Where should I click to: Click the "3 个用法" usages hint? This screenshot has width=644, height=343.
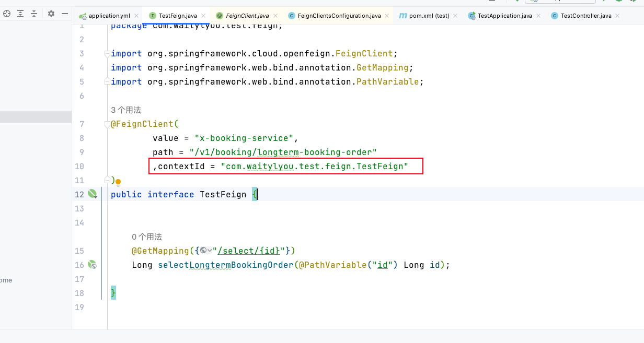(x=125, y=110)
